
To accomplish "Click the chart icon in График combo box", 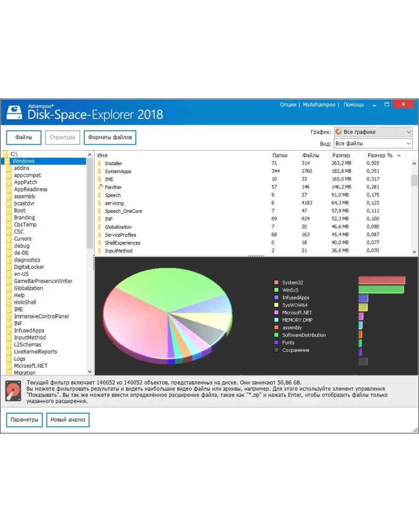I will [x=338, y=132].
